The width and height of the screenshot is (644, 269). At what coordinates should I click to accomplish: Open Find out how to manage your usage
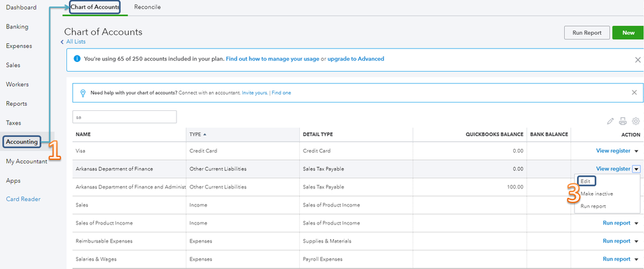(272, 59)
